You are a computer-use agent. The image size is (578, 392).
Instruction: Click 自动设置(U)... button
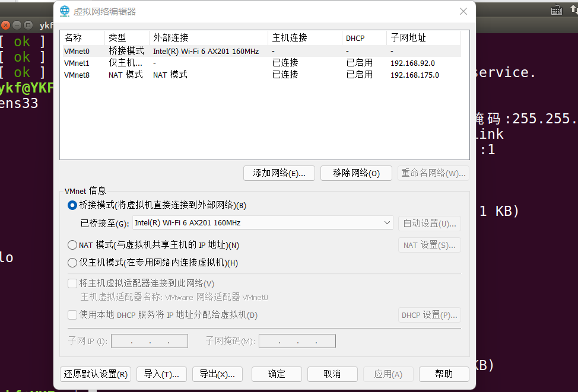pos(430,224)
